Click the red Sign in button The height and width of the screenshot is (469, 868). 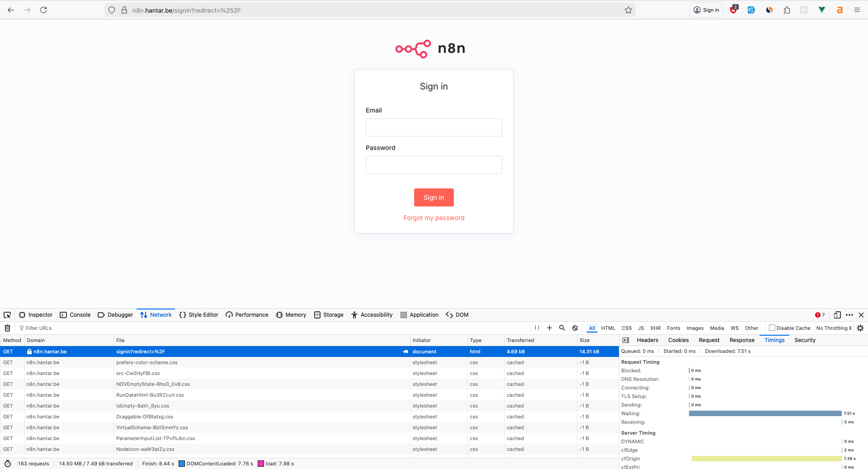[x=434, y=197]
